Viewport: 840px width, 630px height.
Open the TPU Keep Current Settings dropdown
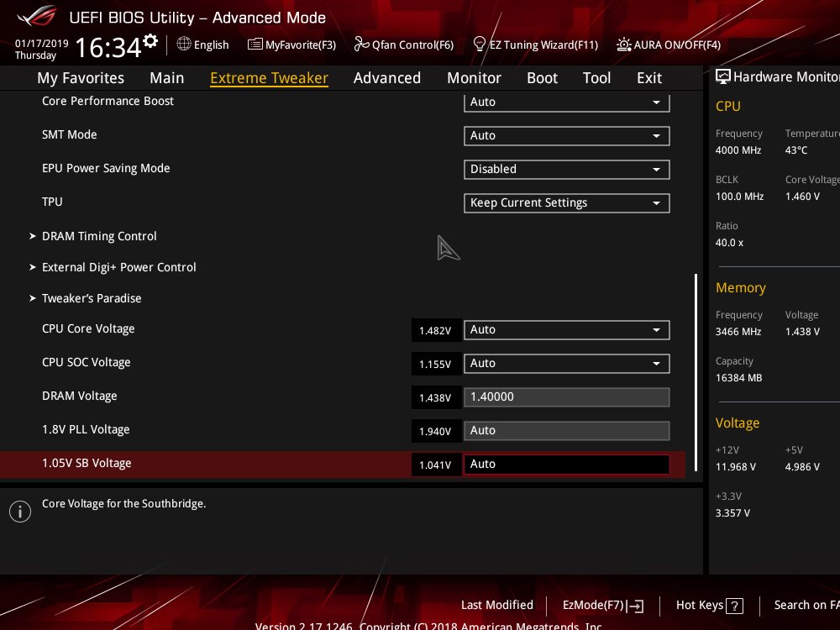(x=566, y=202)
